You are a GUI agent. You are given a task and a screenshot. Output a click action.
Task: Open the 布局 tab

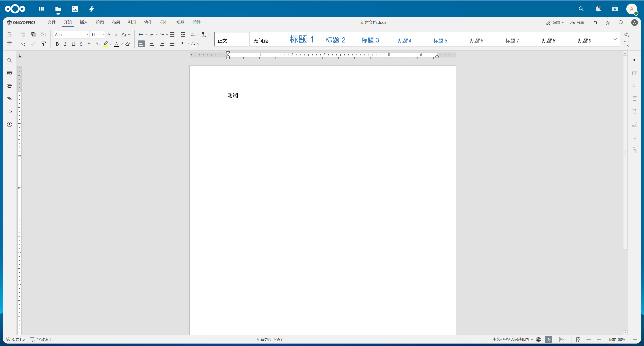coord(116,23)
